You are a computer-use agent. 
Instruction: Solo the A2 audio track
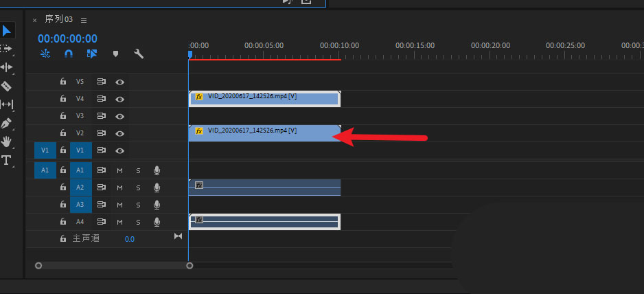coord(139,188)
